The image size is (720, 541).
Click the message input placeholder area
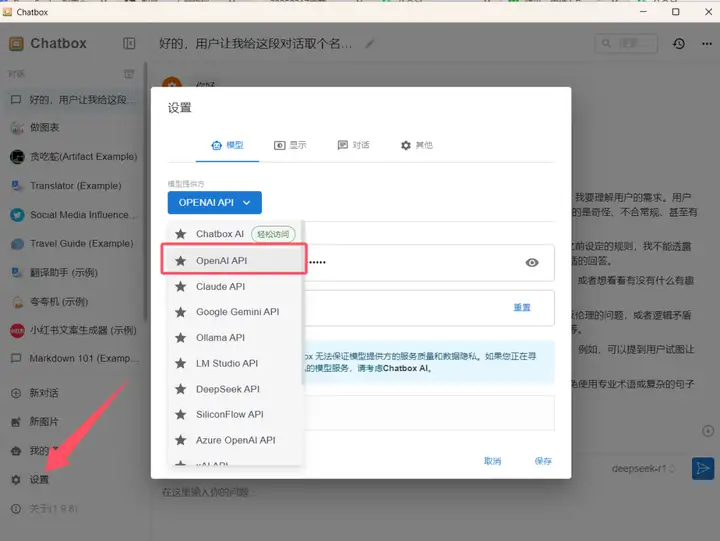[208, 492]
